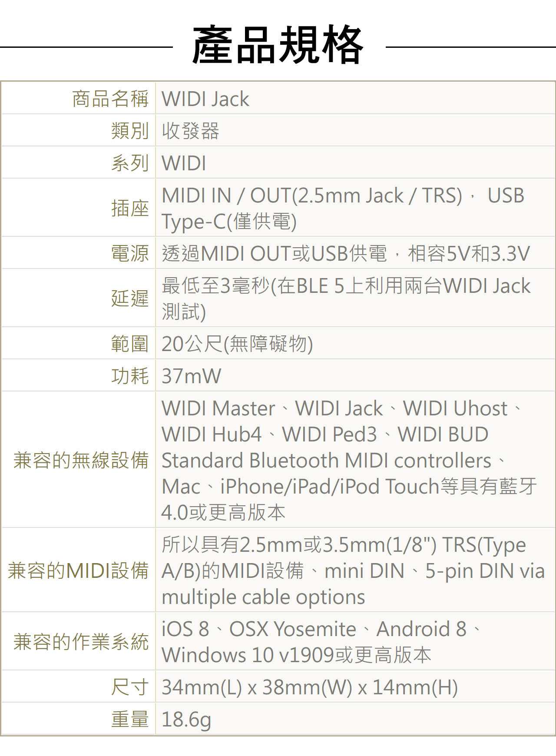The width and height of the screenshot is (556, 756).
Task: Select the Windows 10 v1909 compatibility text
Action: [x=248, y=655]
